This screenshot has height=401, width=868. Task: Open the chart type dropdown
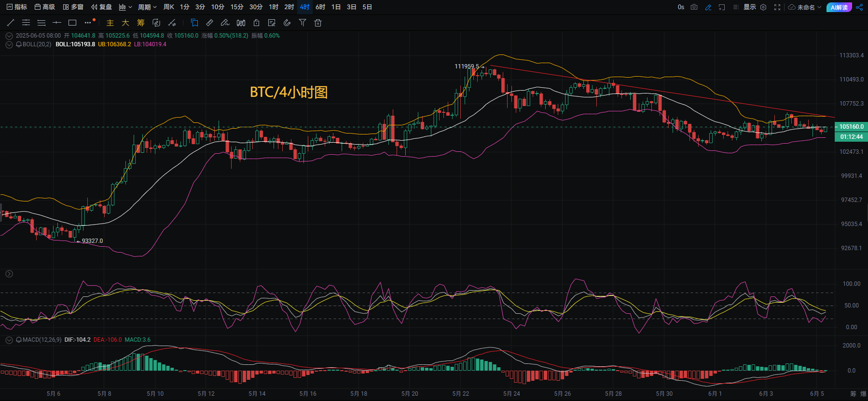(125, 7)
